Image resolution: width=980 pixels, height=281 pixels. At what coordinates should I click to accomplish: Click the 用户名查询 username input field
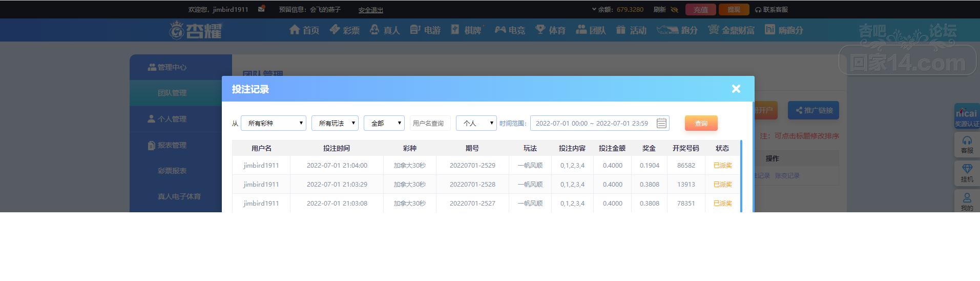point(430,123)
